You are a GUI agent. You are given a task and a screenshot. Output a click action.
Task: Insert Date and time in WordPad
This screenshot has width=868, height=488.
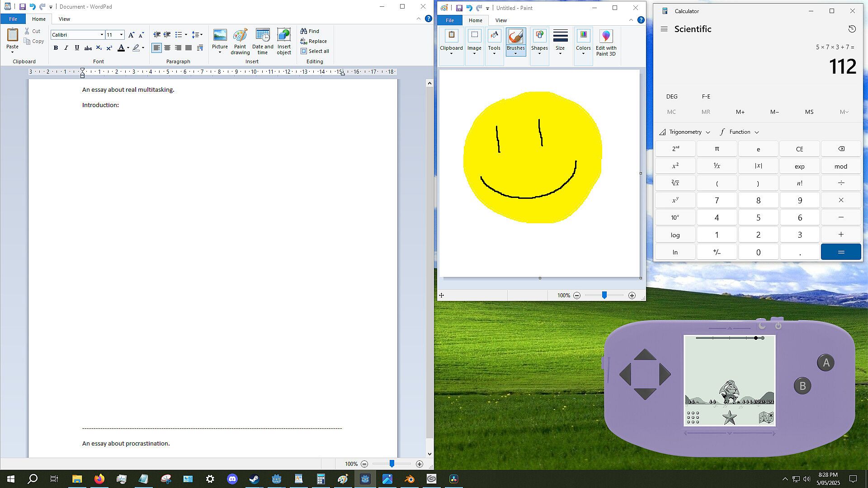point(263,42)
